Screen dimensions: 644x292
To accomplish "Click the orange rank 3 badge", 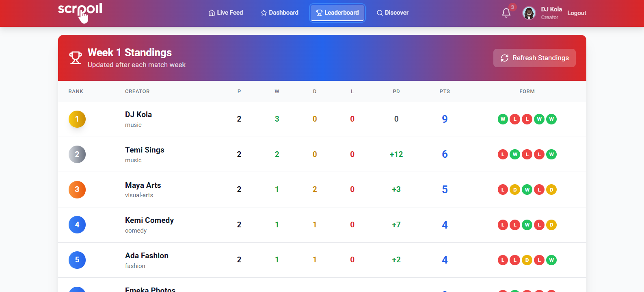I will (77, 190).
